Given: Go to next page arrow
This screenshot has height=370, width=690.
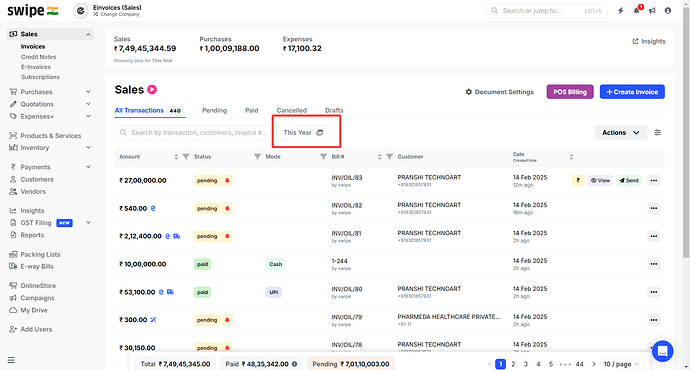Looking at the screenshot, I should tap(593, 364).
